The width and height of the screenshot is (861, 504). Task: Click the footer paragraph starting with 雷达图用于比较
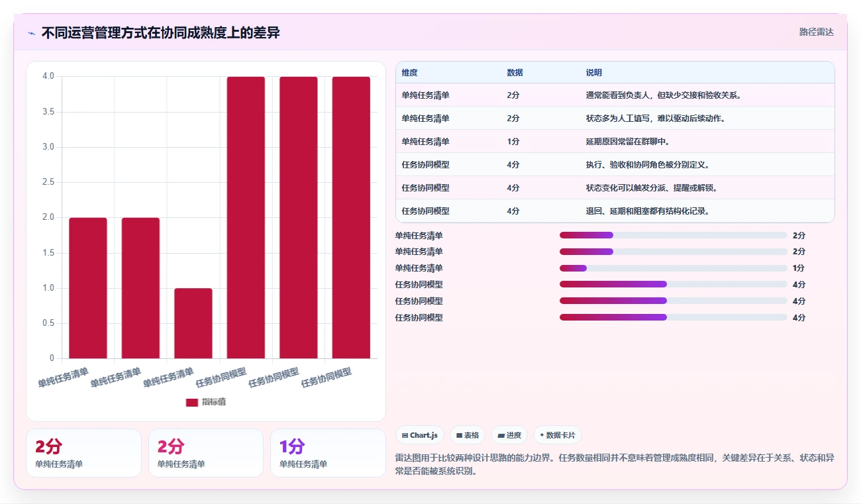tap(615, 464)
